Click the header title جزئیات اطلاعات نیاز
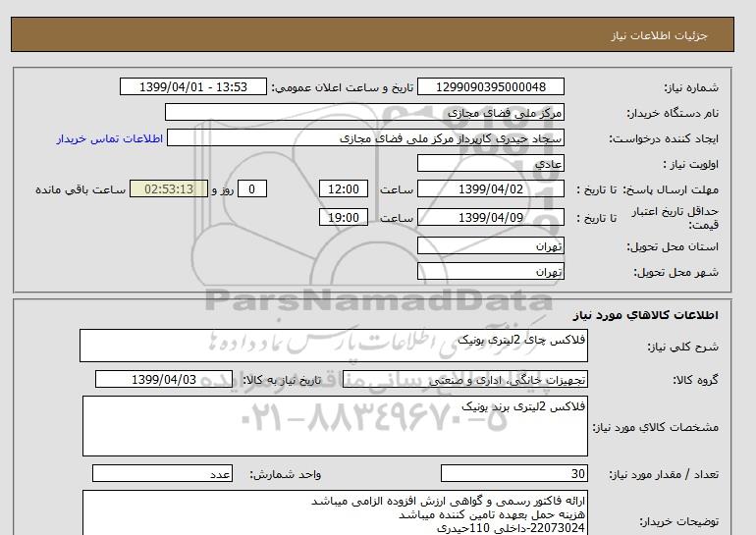 [659, 35]
